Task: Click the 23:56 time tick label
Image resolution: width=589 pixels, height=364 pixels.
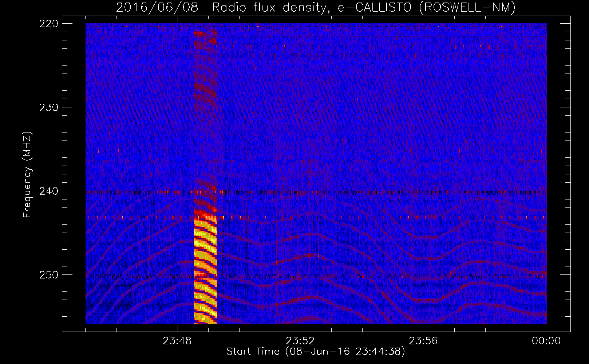Action: (423, 341)
